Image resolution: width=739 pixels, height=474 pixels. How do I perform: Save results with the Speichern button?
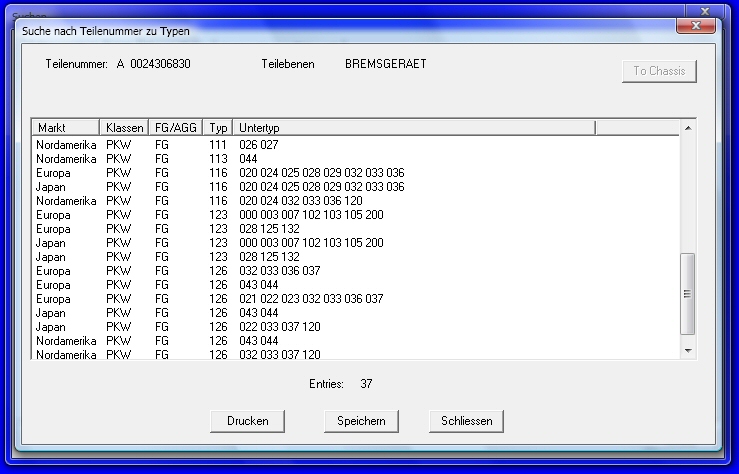[x=361, y=421]
